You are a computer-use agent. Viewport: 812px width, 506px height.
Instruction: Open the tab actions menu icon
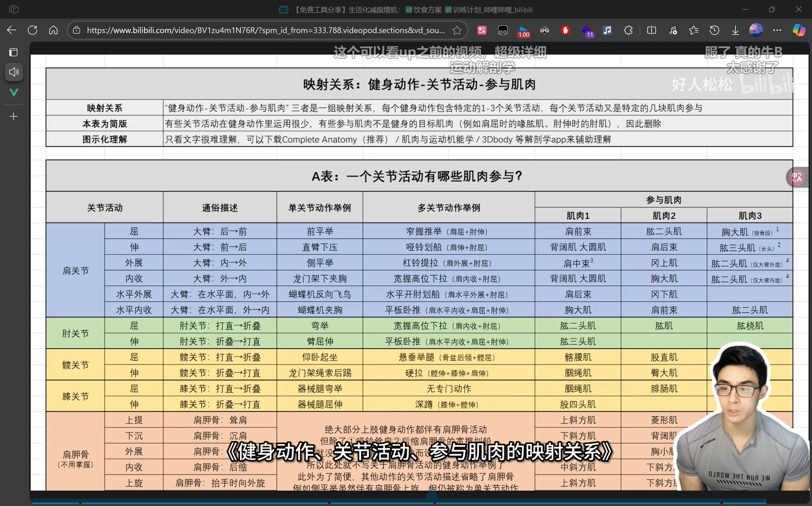click(x=13, y=52)
